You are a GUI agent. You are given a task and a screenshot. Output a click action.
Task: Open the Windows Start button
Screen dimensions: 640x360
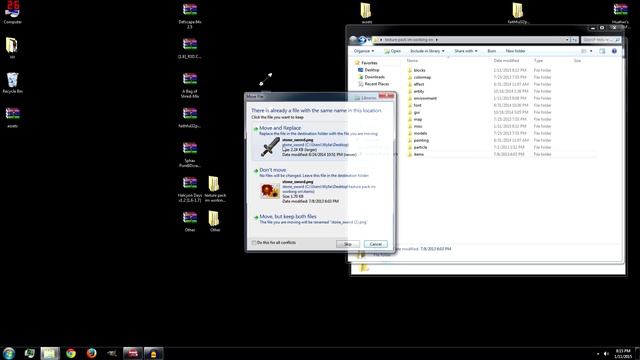pos(9,353)
